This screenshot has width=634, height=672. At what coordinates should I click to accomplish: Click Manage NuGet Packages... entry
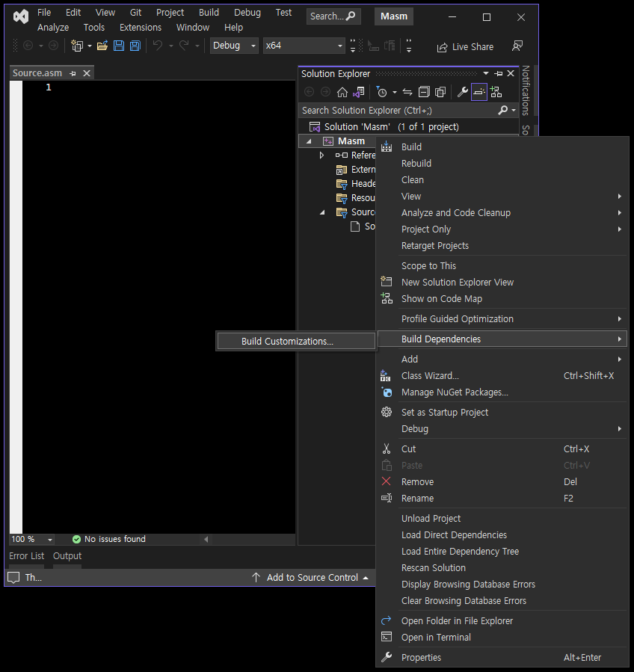[455, 392]
